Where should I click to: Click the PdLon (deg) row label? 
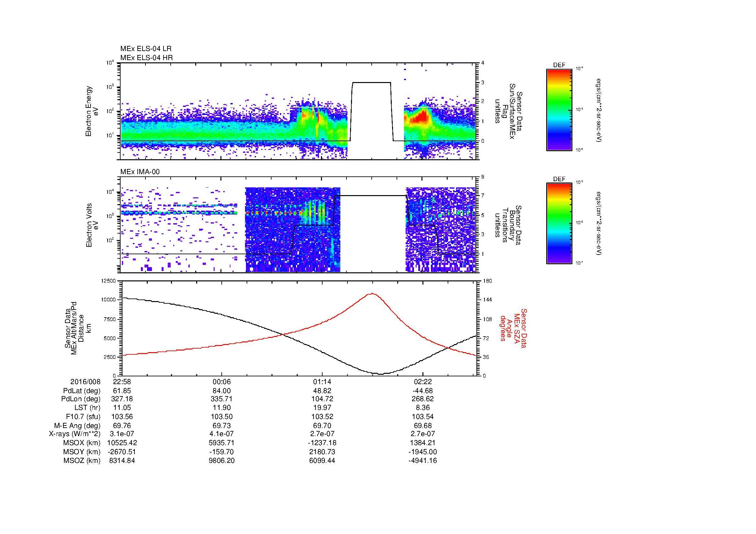click(x=82, y=399)
